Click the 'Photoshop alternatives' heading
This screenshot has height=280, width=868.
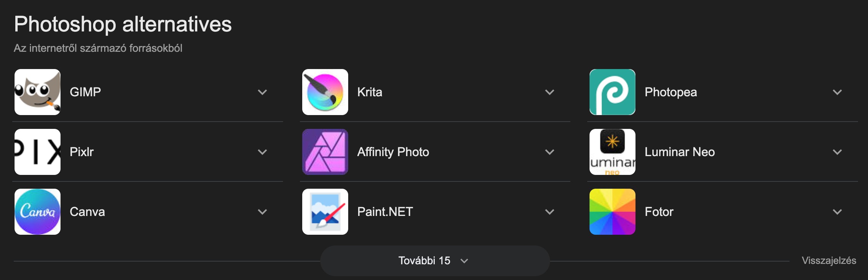pyautogui.click(x=123, y=25)
